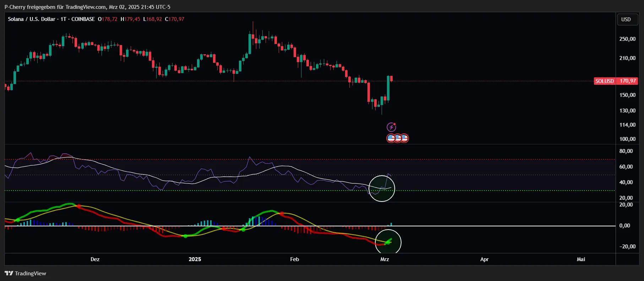This screenshot has width=644, height=281.
Task: Click the 130,00 price axis label
Action: (627, 111)
